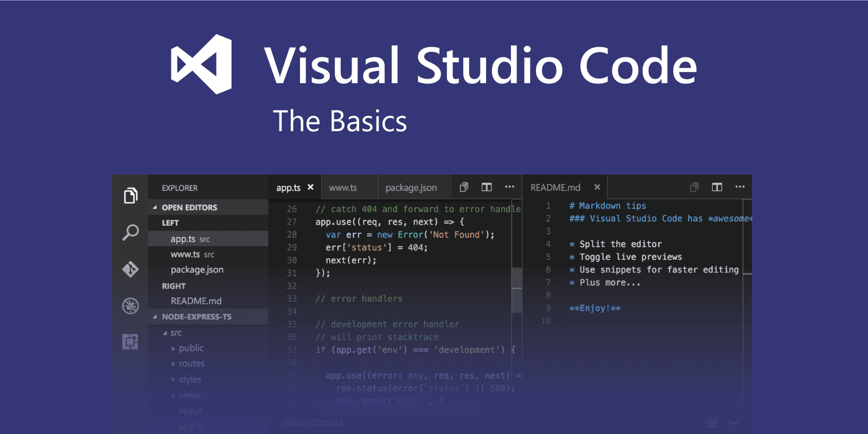This screenshot has width=868, height=434.
Task: Open more actions menu in left editor
Action: click(509, 187)
